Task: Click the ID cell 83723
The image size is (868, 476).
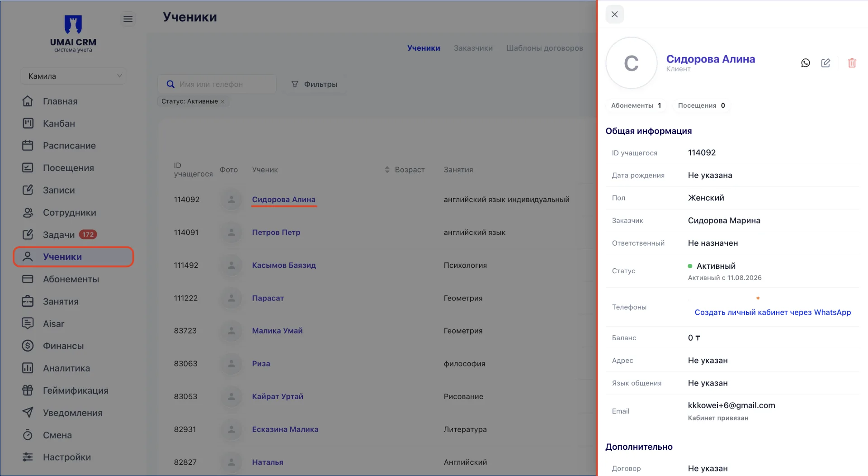Action: point(185,331)
